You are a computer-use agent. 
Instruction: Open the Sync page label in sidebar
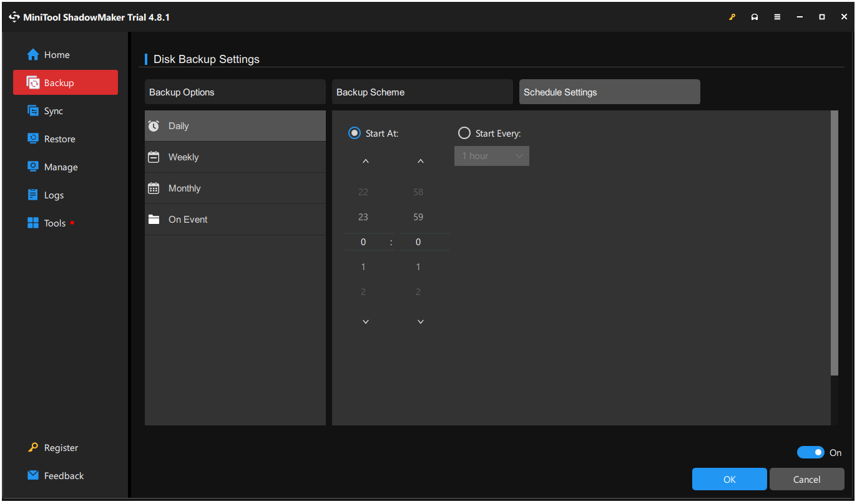point(54,111)
